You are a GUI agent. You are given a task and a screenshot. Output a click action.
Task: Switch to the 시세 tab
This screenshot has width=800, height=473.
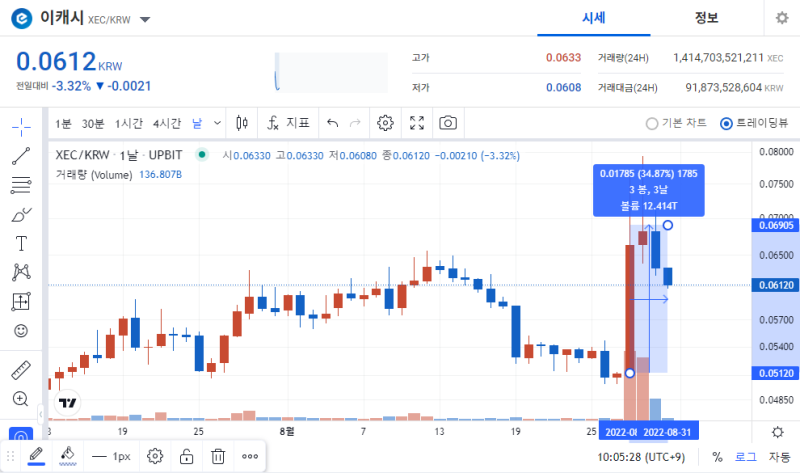pos(593,18)
